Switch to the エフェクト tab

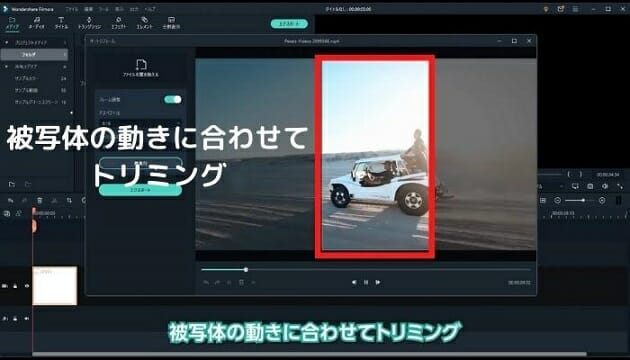pyautogui.click(x=119, y=23)
